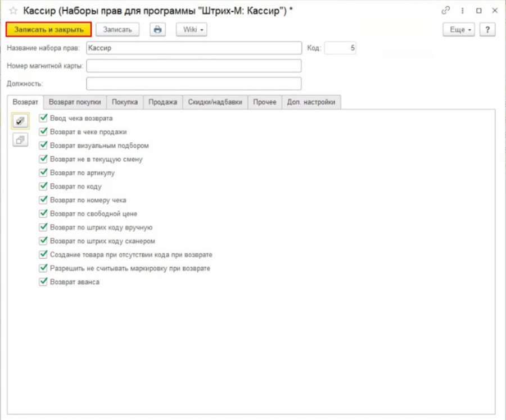Click the uncheck all boxes icon
The image size is (506, 420).
click(x=20, y=140)
